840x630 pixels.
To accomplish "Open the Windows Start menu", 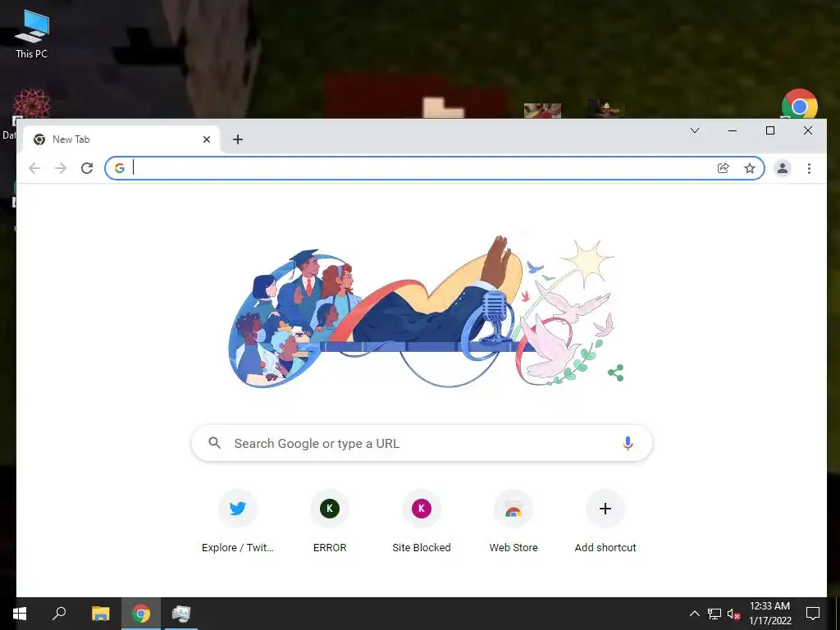I will [20, 614].
